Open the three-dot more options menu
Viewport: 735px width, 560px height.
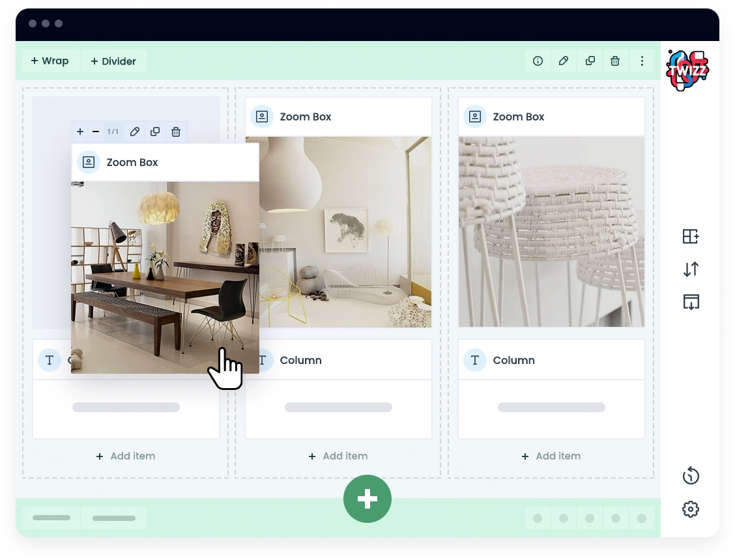click(642, 61)
